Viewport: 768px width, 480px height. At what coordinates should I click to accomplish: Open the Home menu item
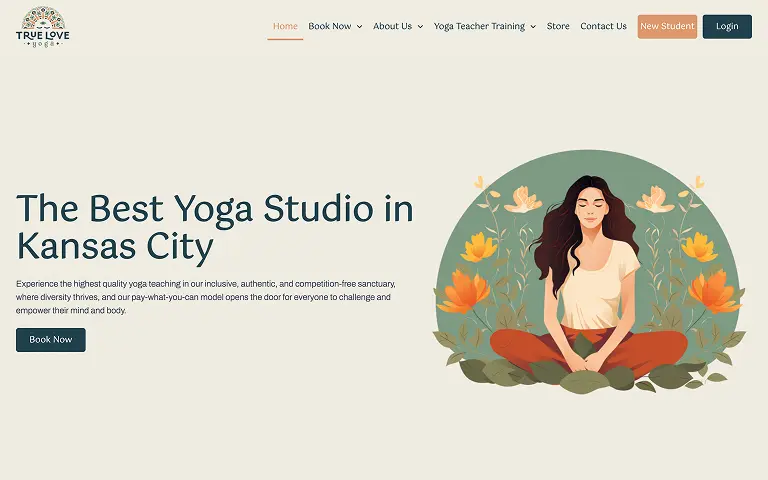[285, 26]
